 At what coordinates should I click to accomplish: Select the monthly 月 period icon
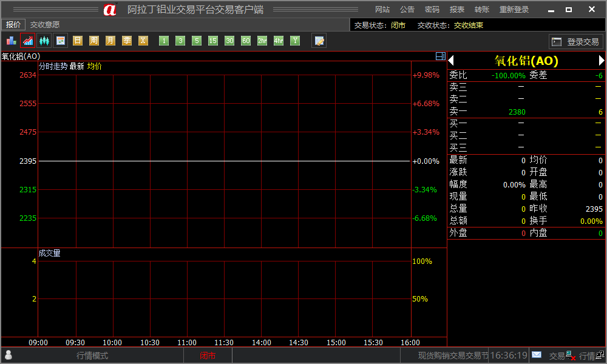(x=110, y=41)
